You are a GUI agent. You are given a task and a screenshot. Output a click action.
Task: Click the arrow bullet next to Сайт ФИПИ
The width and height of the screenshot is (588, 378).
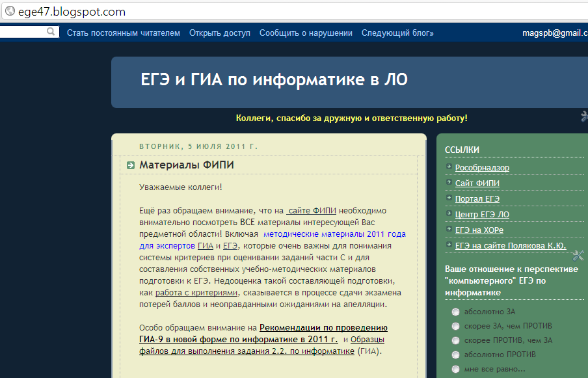[449, 182]
